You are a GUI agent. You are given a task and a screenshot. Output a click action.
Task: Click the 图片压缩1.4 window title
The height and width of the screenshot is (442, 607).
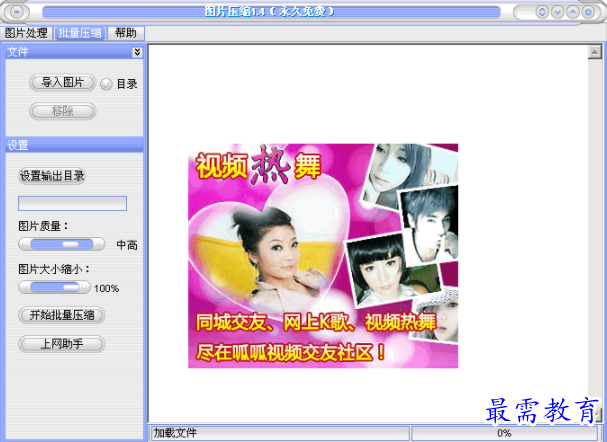tap(269, 12)
